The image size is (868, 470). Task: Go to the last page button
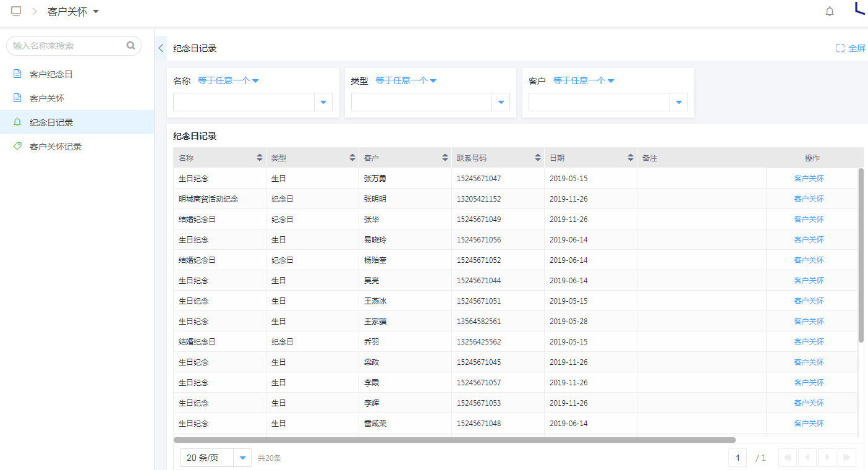point(847,458)
